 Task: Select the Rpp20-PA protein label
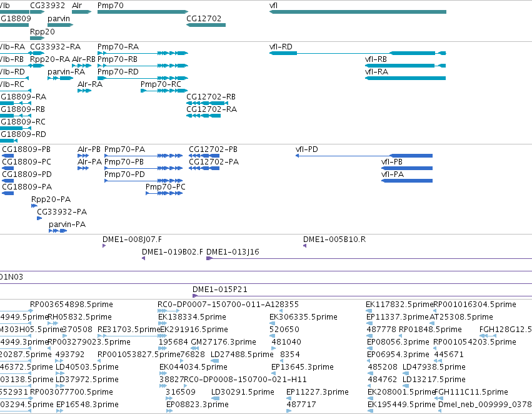tap(51, 199)
